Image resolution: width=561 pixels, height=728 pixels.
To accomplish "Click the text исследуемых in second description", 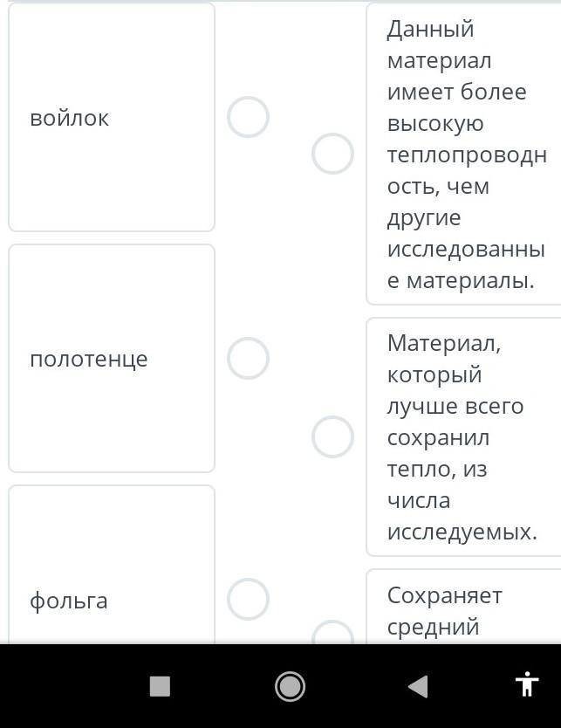I will 462,532.
